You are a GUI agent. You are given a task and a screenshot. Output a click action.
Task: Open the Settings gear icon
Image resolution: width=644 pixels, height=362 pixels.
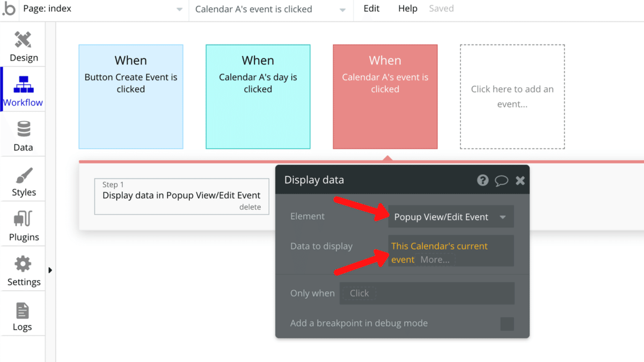click(x=23, y=264)
